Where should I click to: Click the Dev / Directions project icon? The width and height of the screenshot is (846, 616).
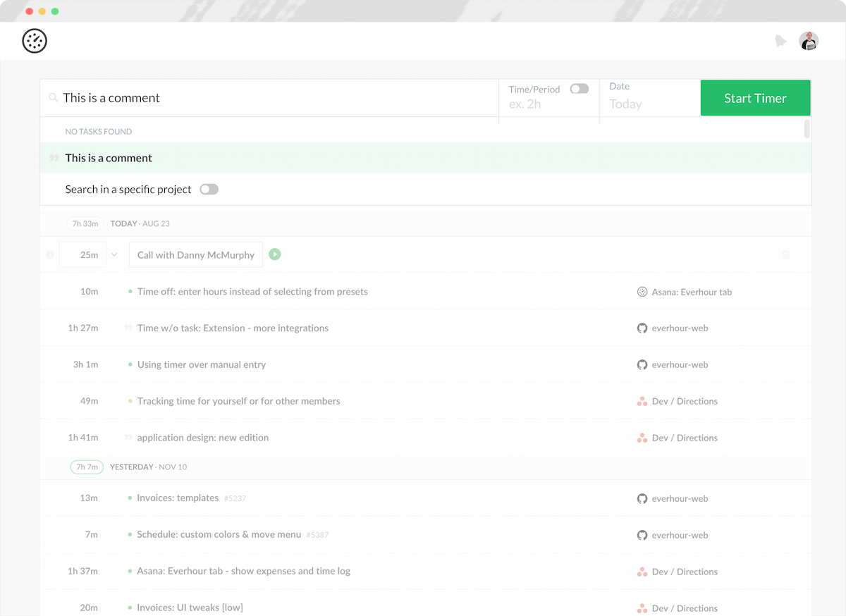(x=642, y=401)
